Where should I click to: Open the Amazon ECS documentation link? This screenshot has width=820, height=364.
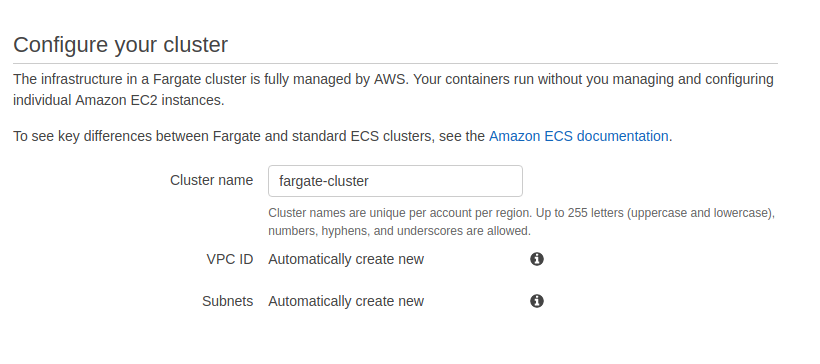point(578,136)
